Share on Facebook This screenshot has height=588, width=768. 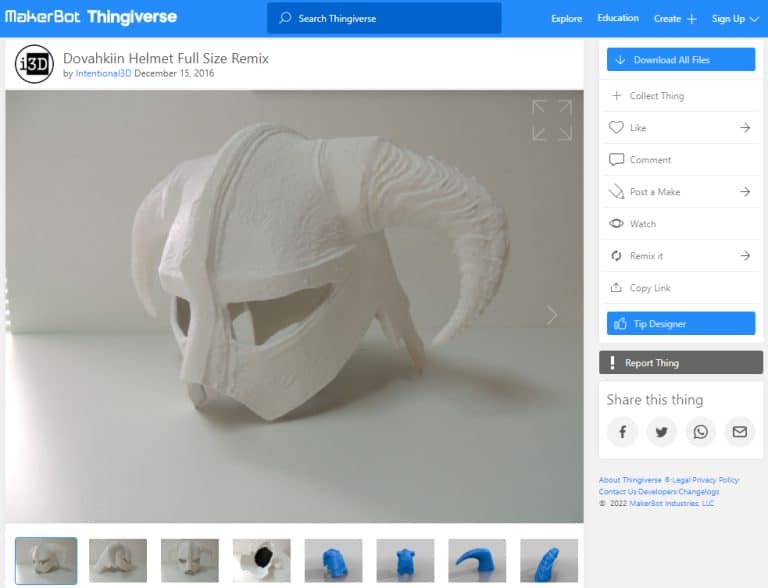(623, 432)
